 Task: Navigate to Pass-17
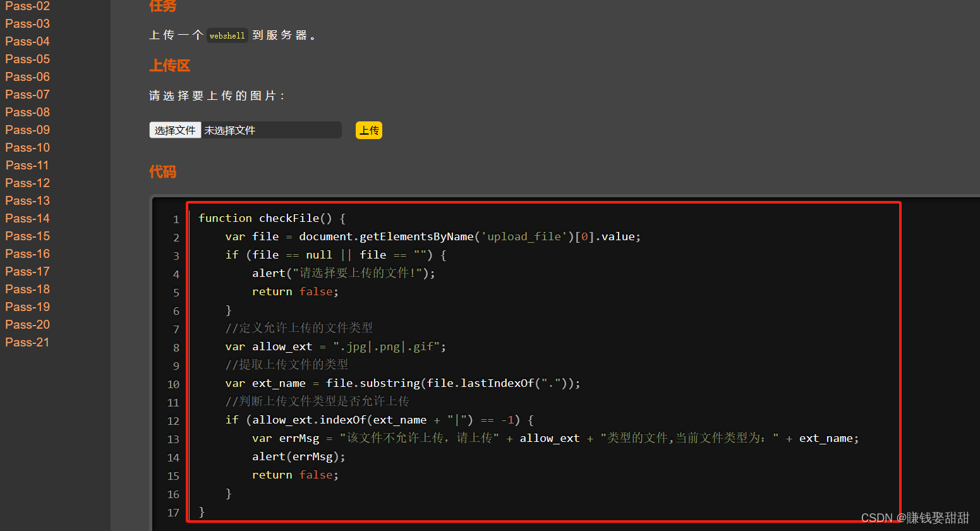coord(28,271)
